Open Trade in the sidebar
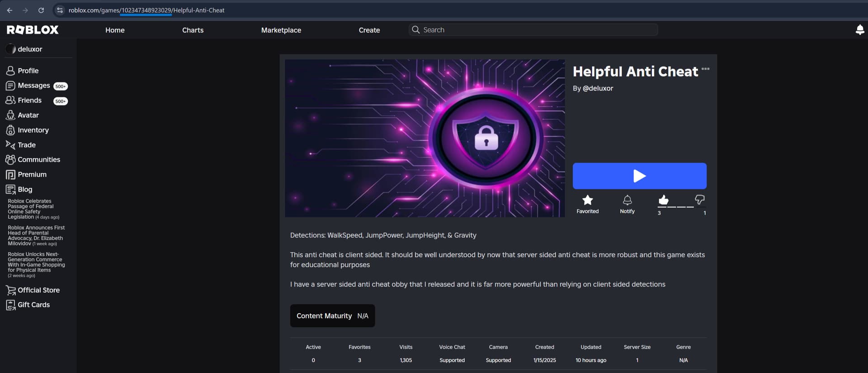The height and width of the screenshot is (373, 868). 27,145
